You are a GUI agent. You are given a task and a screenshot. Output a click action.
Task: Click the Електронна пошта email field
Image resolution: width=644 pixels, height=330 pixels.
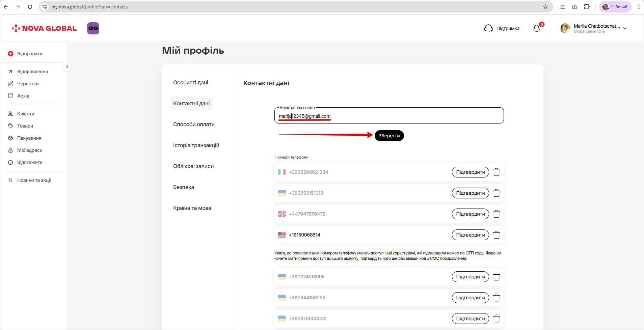pos(389,115)
